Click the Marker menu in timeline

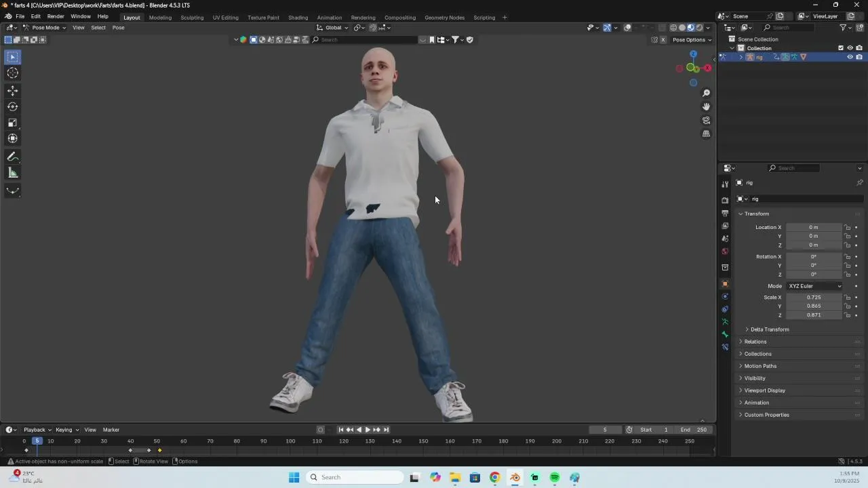click(111, 430)
